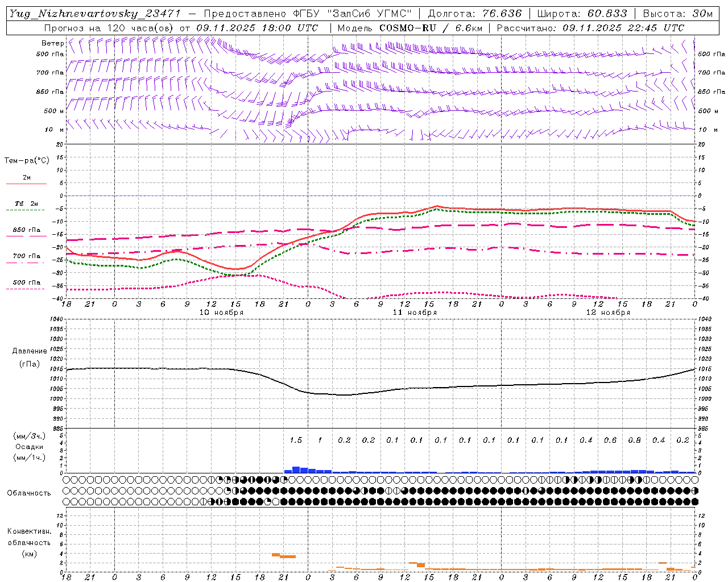
Task: Click the 1.5 precipitation amount value
Action: point(296,440)
